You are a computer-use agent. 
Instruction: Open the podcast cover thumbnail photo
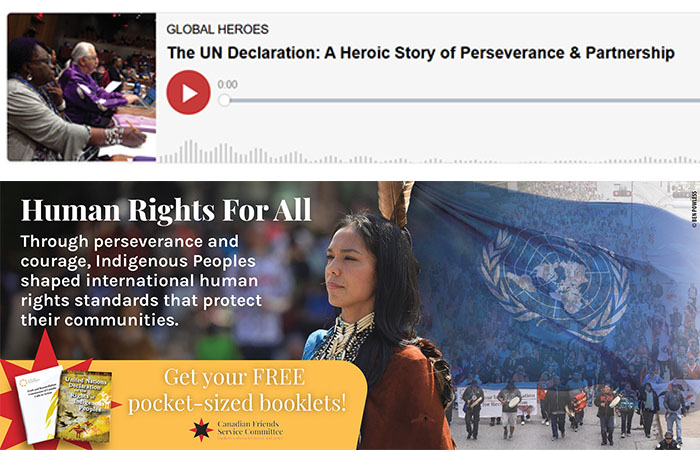[82, 87]
